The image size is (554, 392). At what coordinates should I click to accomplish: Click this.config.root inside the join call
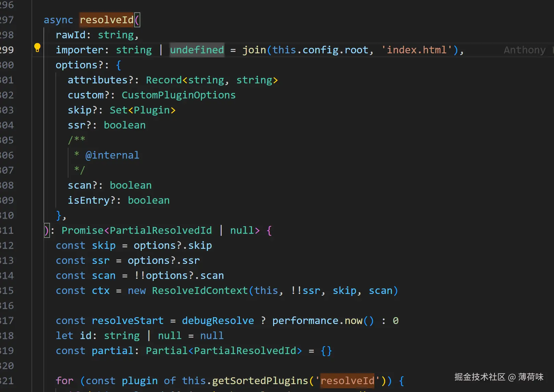click(320, 50)
